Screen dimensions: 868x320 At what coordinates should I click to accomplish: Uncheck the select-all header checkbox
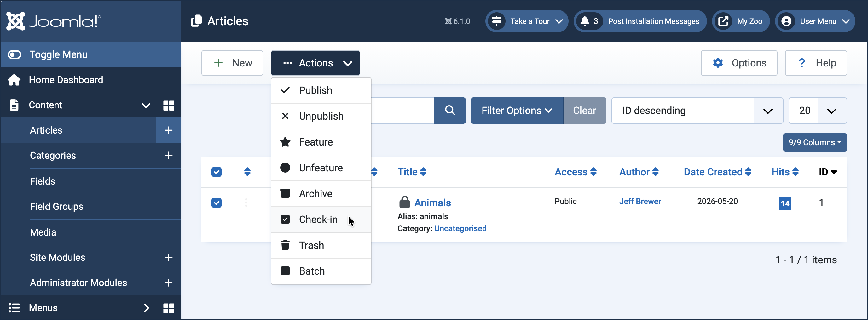click(x=216, y=172)
